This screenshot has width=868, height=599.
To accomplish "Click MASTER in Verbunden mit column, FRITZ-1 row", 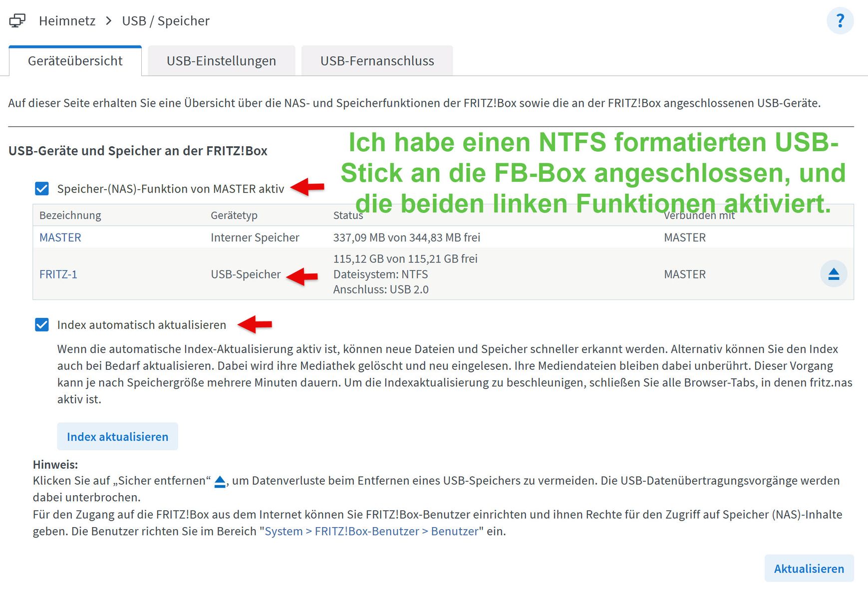I will tap(685, 275).
